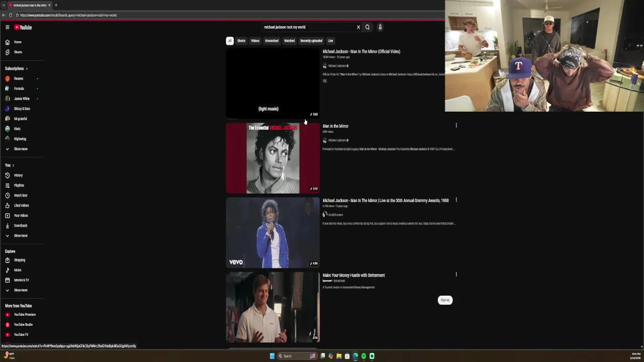The image size is (644, 362).
Task: Select the Live filter chip
Action: click(331, 41)
